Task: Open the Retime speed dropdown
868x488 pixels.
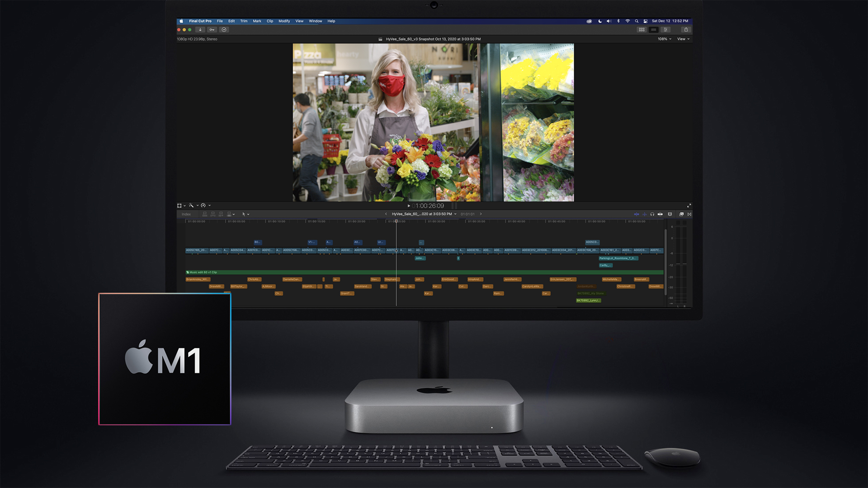Action: [206, 206]
